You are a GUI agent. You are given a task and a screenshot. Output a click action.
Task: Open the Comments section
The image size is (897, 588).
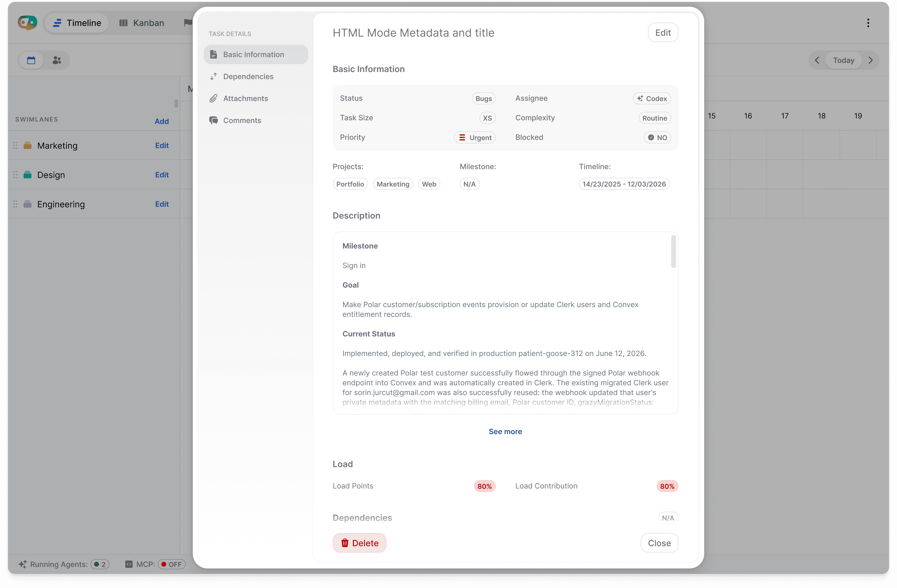[256, 121]
